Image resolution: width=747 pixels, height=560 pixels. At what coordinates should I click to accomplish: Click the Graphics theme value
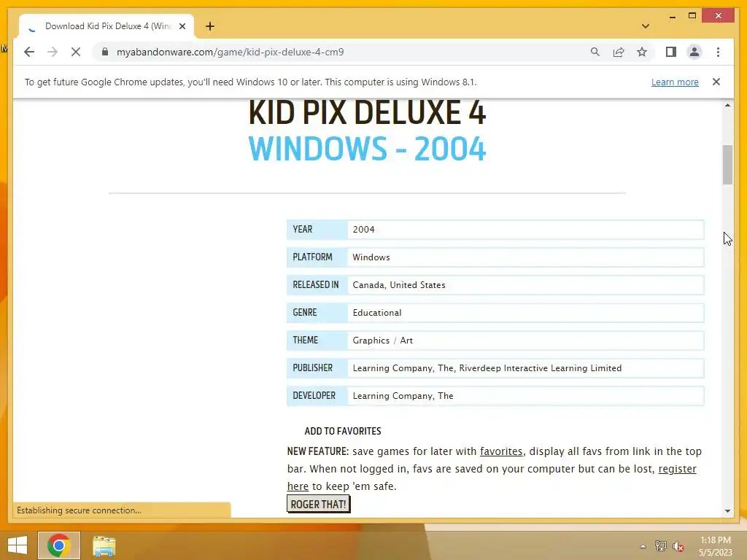(371, 341)
